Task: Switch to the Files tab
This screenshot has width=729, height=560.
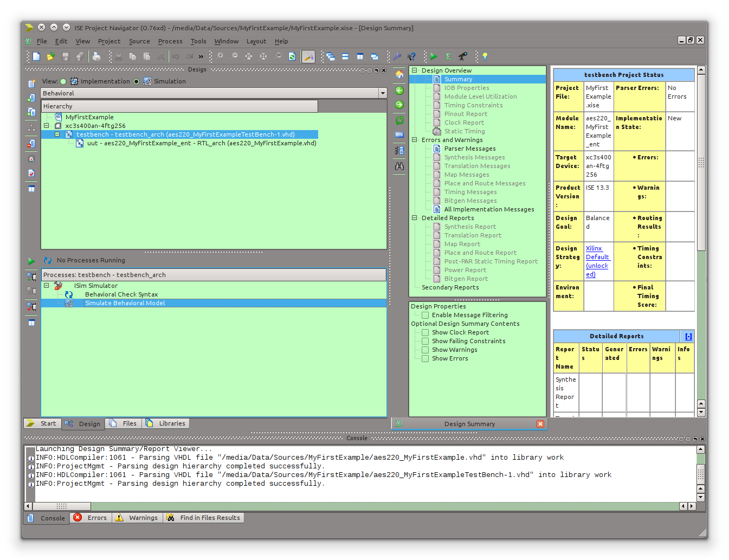Action: point(123,423)
